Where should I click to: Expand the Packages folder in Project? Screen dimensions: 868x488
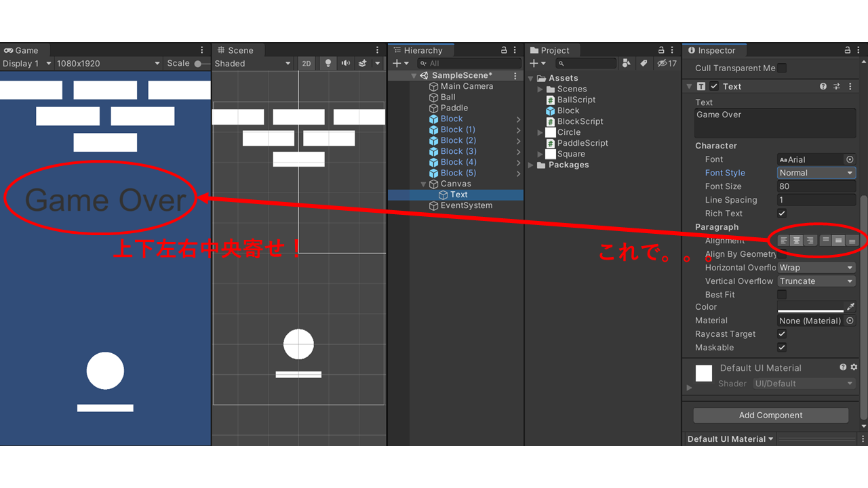coord(532,165)
